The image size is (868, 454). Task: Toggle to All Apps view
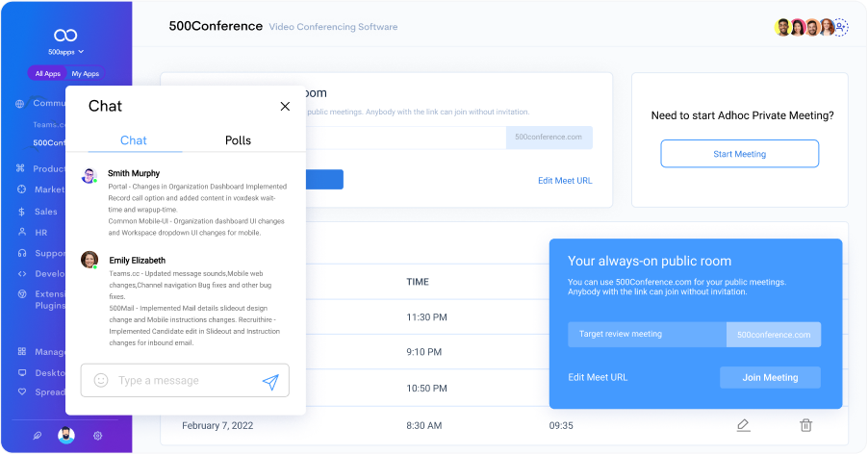47,73
